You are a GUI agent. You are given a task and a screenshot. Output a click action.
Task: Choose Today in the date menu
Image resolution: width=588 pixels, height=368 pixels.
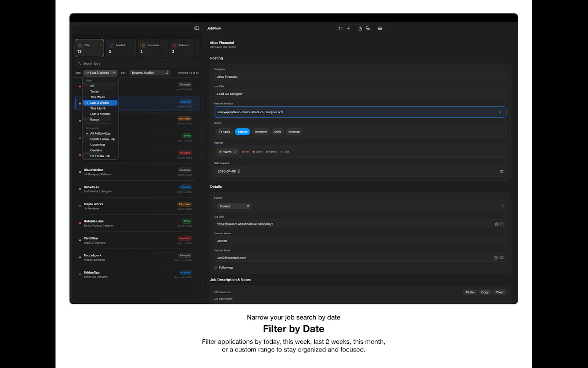coord(100,92)
